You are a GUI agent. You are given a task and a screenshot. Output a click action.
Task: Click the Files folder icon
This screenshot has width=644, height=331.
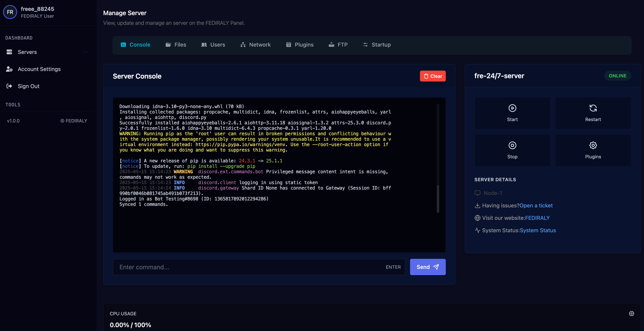[x=168, y=45]
